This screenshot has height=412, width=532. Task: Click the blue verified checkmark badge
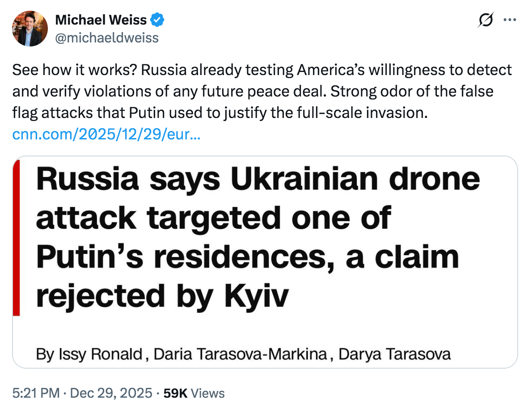point(157,20)
